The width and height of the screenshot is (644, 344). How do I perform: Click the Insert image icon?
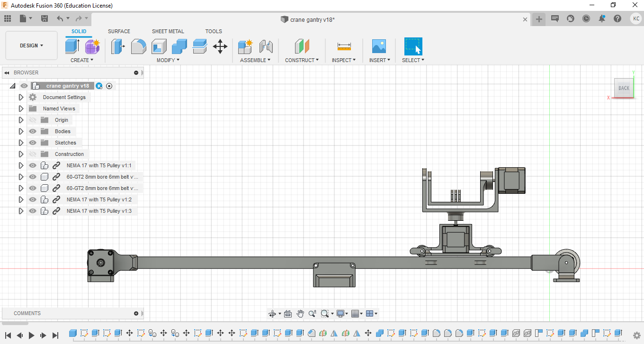tap(379, 46)
